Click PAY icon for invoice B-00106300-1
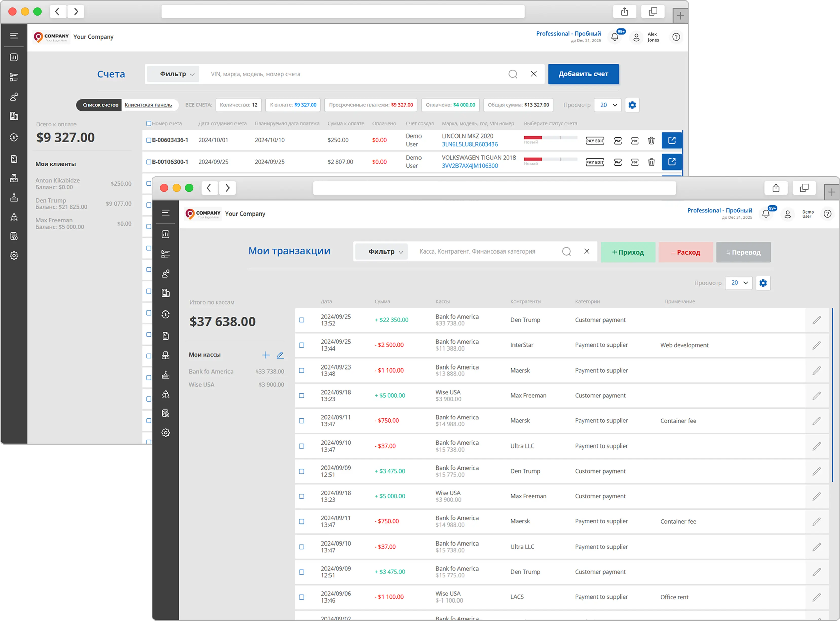This screenshot has height=621, width=840. [x=618, y=162]
